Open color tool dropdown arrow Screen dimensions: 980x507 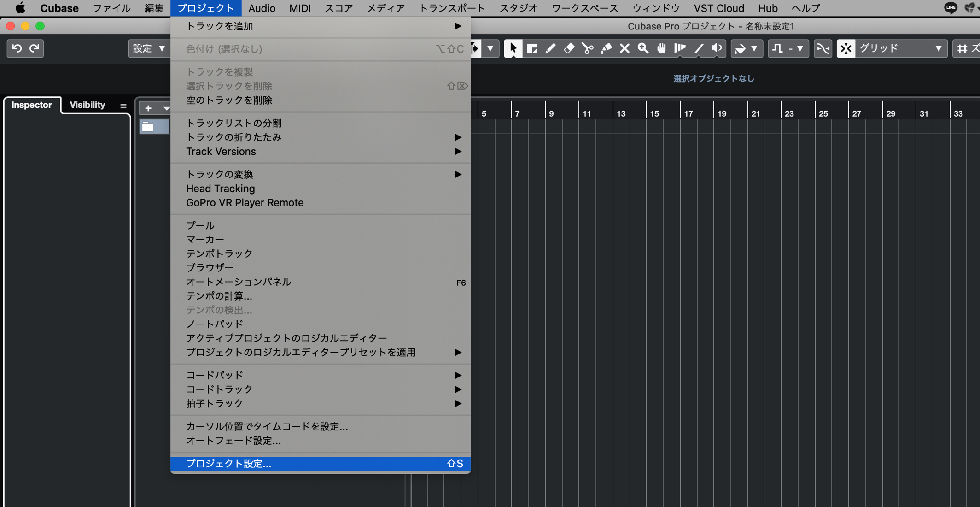pyautogui.click(x=754, y=48)
